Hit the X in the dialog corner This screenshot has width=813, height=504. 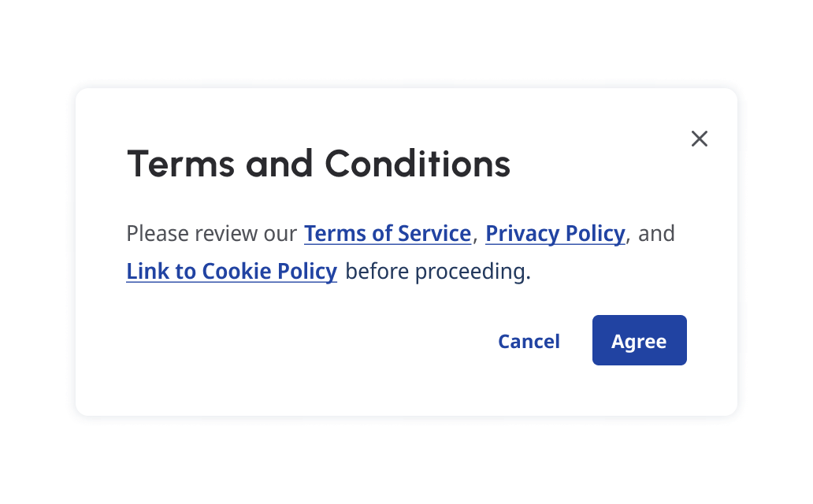tap(700, 139)
